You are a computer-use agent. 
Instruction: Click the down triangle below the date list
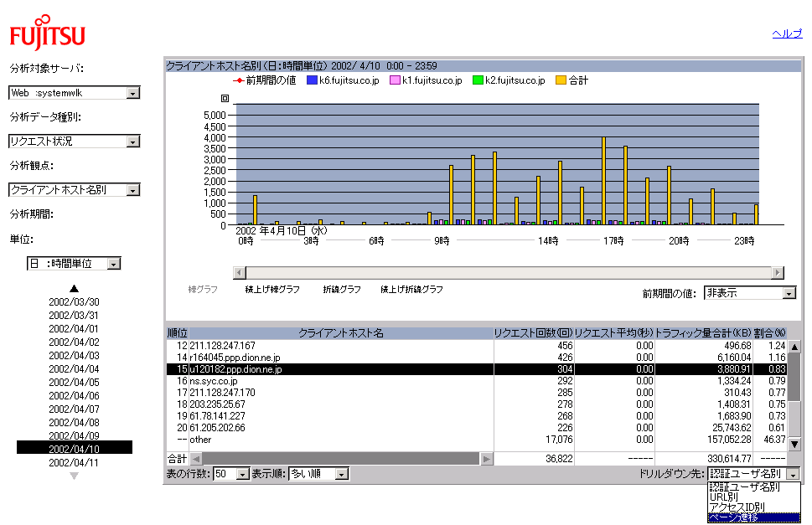click(74, 476)
